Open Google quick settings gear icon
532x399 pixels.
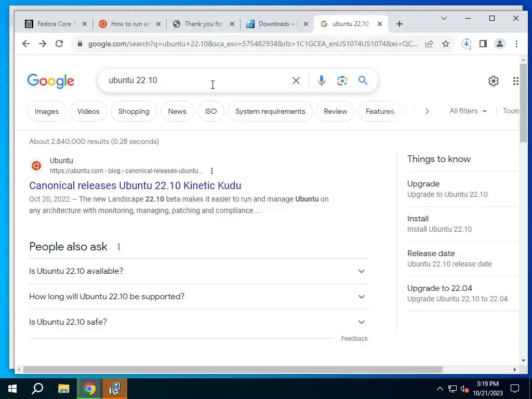(x=494, y=81)
